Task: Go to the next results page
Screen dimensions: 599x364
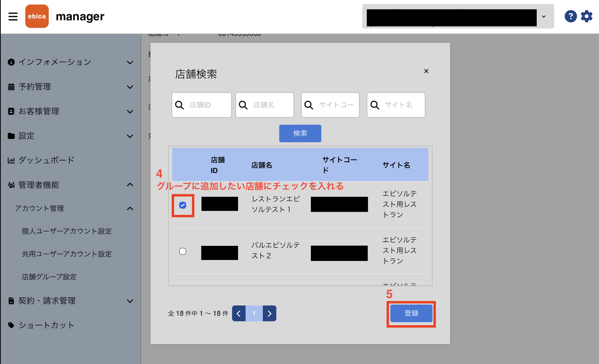Action: [270, 313]
